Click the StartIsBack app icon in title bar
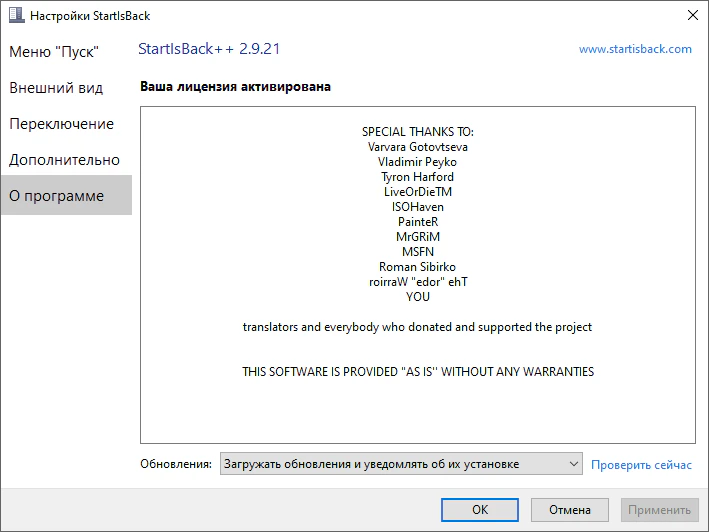This screenshot has width=709, height=532. [16, 15]
